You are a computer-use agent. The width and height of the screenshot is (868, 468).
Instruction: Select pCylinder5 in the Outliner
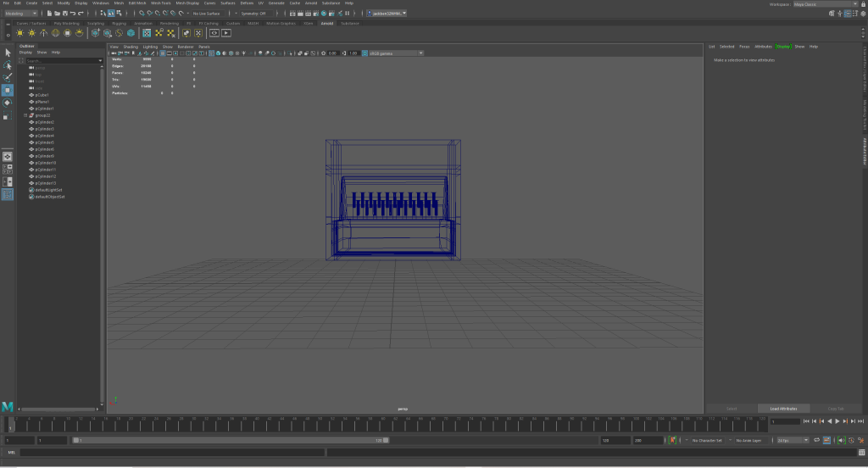(45, 142)
